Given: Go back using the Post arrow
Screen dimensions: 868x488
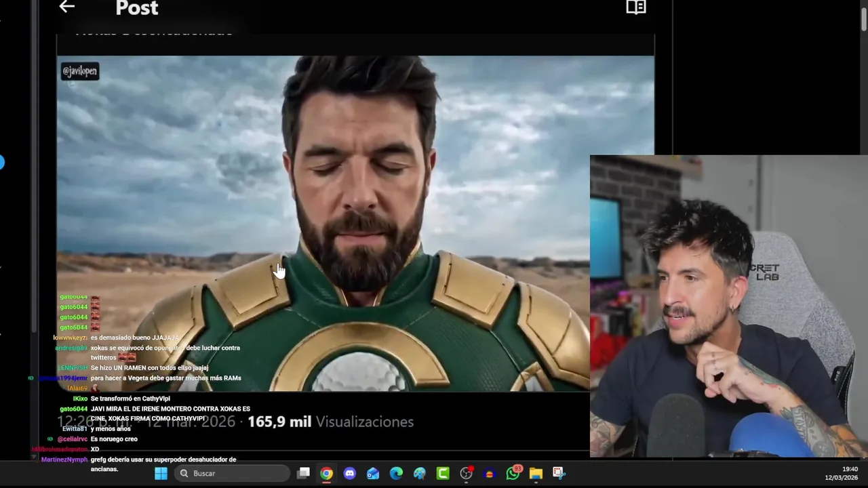Looking at the screenshot, I should click(66, 7).
